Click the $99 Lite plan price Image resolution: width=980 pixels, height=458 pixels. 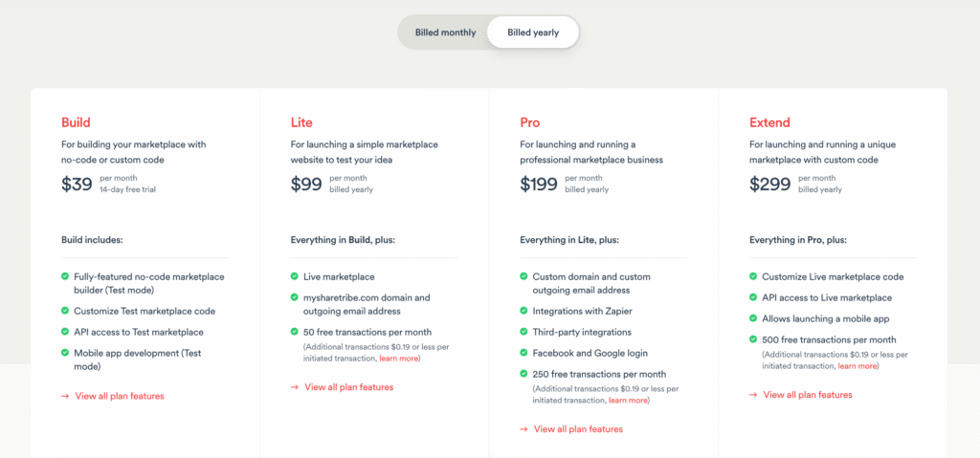click(x=306, y=185)
